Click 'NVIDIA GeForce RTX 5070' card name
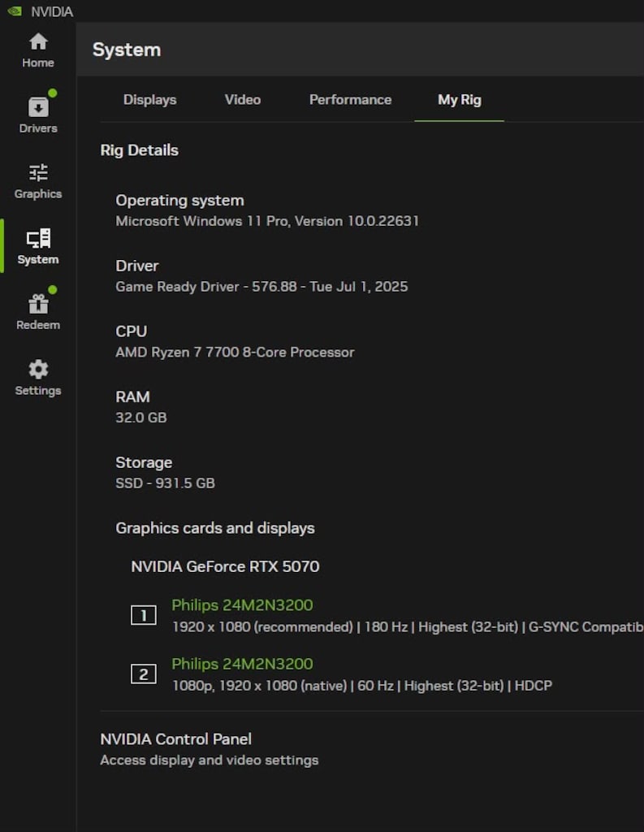This screenshot has height=832, width=644. (225, 566)
